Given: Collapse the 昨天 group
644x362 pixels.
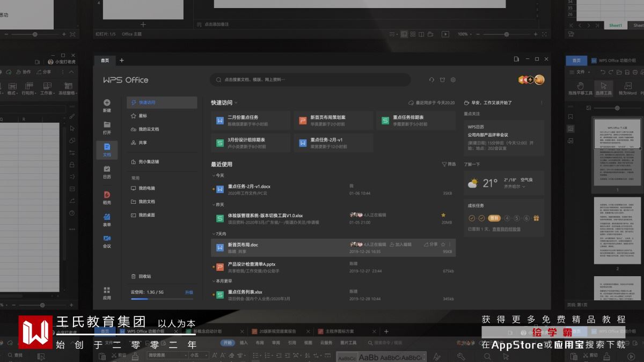Looking at the screenshot, I should click(213, 204).
